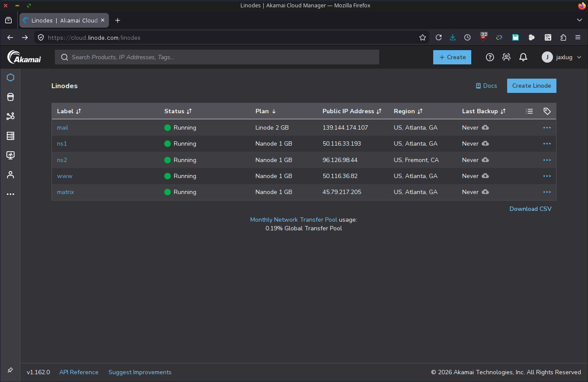The height and width of the screenshot is (382, 588).
Task: Open action menu for ns1 row
Action: pyautogui.click(x=547, y=143)
